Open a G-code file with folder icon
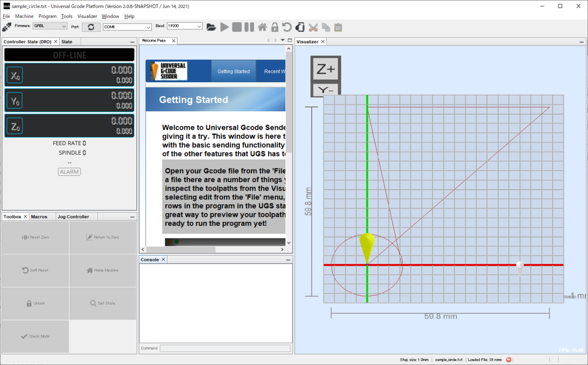 click(211, 27)
